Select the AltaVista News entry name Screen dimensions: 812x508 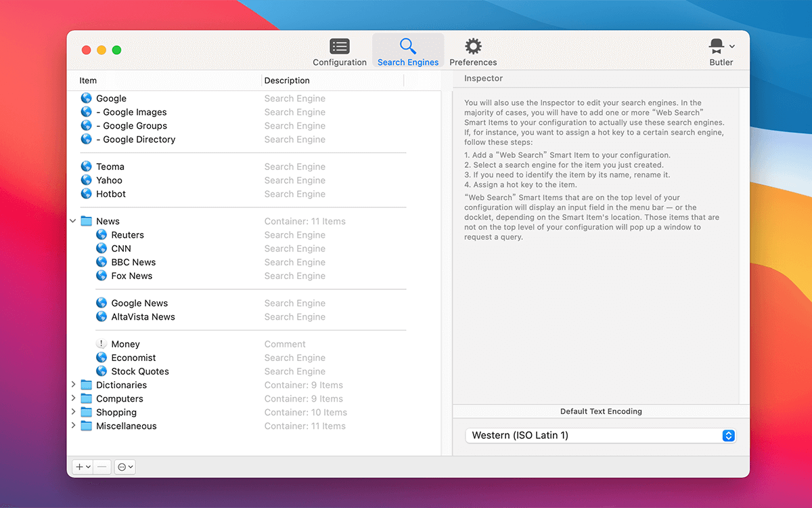tap(143, 317)
